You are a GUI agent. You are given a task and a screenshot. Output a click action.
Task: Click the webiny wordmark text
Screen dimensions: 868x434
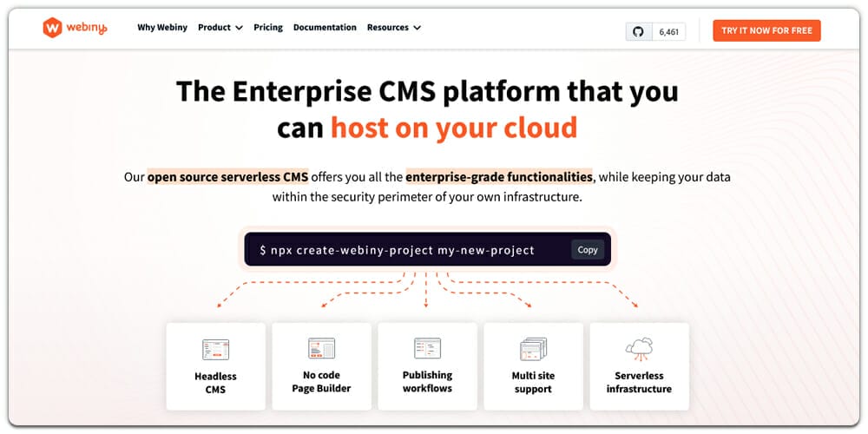87,29
